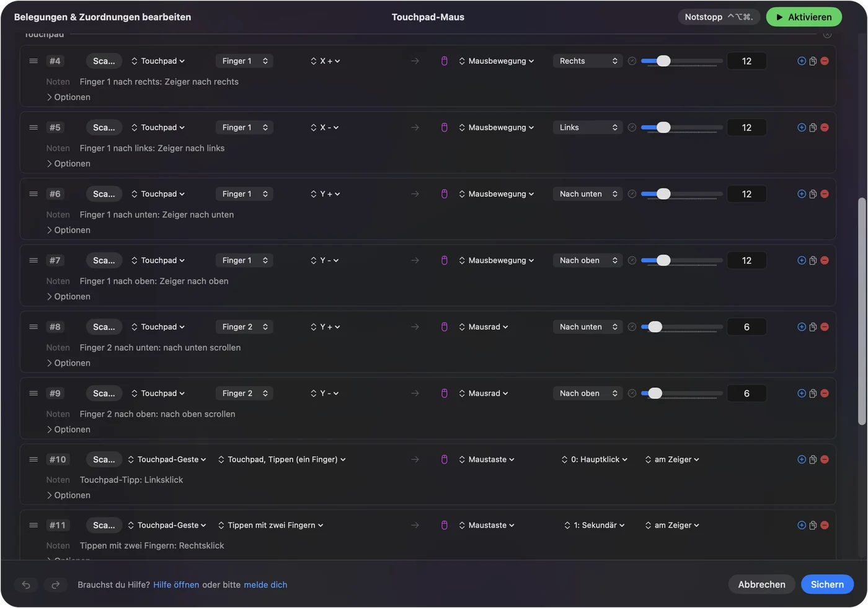Open the Mausbewegung dropdown in mapping #5
This screenshot has width=868, height=608.
pos(497,127)
